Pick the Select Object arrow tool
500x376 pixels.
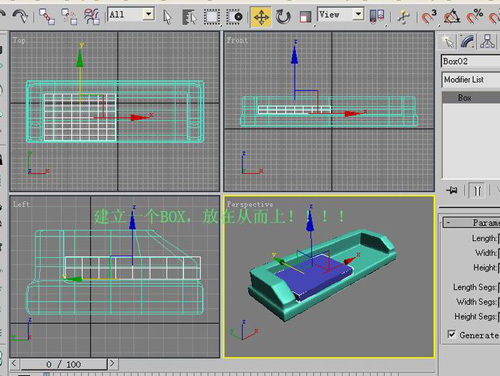167,17
